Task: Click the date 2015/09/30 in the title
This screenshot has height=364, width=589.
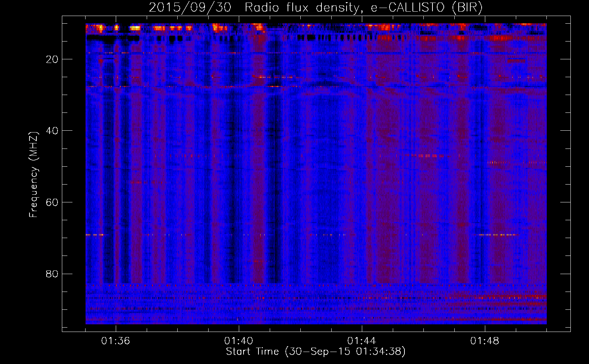Action: click(190, 7)
